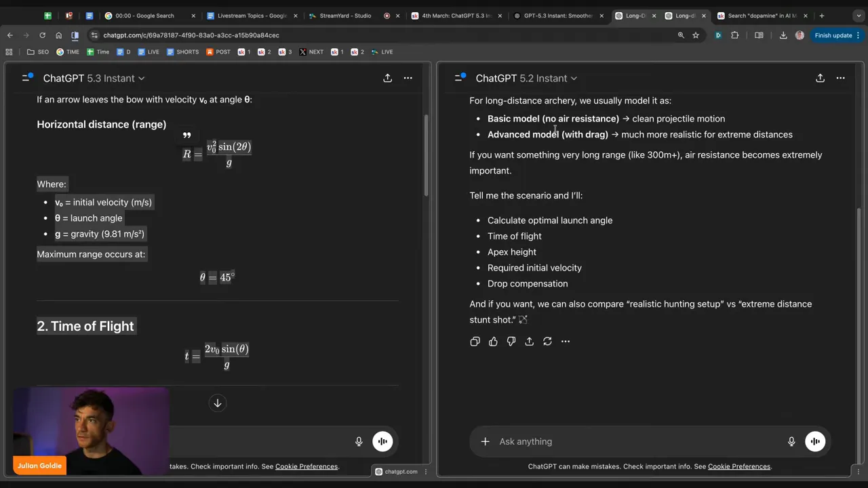Open sidebar in 5.2 Instant pane
Viewport: 868px width, 488px height.
coord(460,78)
